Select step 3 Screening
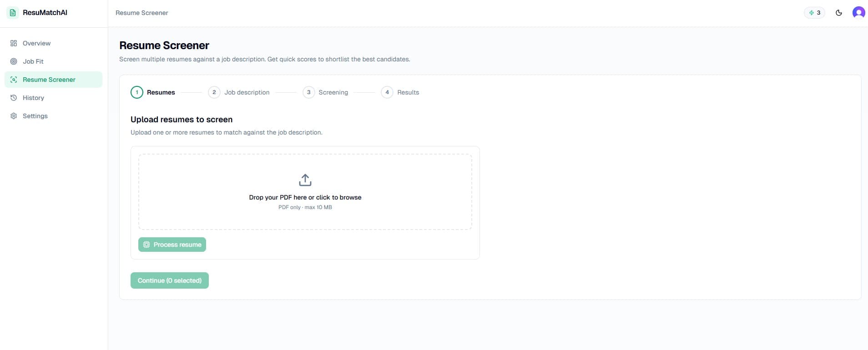The image size is (868, 350). (x=325, y=92)
